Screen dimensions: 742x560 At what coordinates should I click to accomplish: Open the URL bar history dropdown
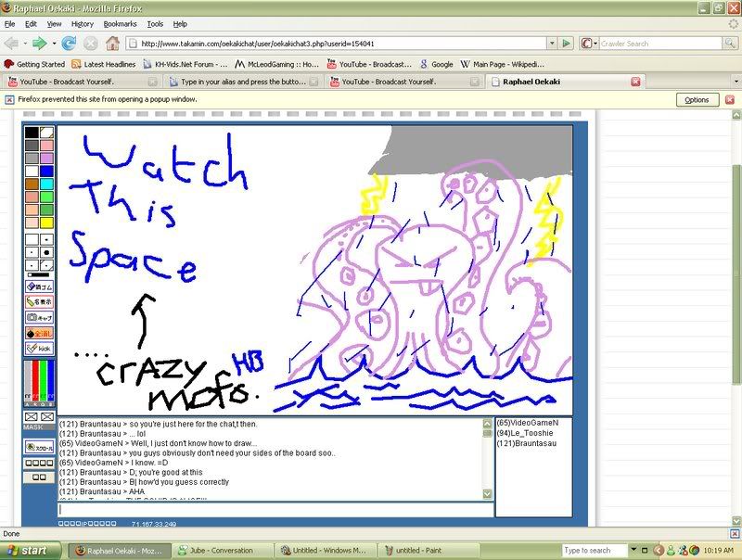pyautogui.click(x=549, y=43)
